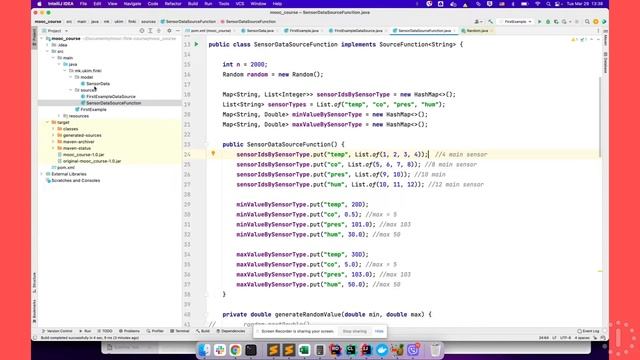This screenshot has width=640, height=360.
Task: Hide the Project tool window panel
Action: [178, 31]
